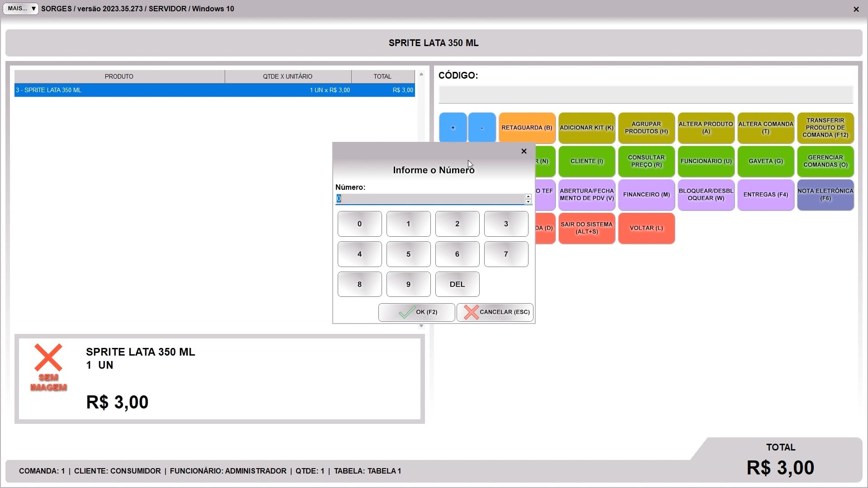Image resolution: width=868 pixels, height=488 pixels.
Task: Close the Informe o Número dialog
Action: click(x=524, y=151)
